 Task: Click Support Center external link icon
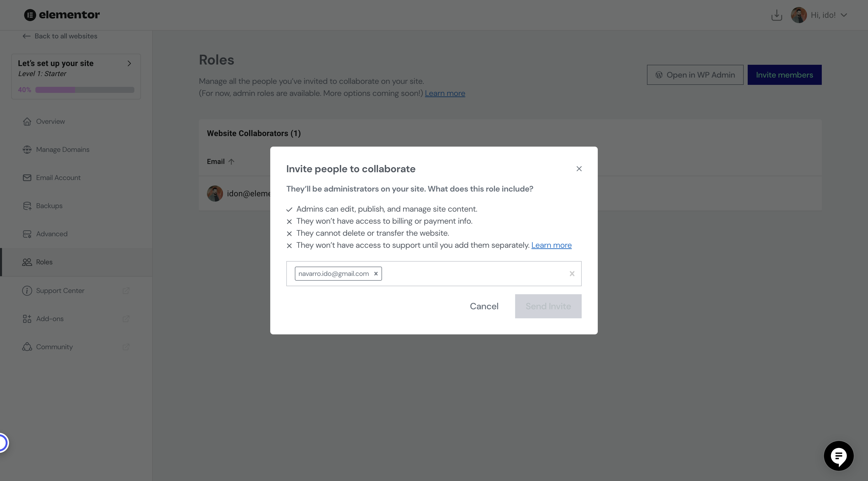(126, 291)
